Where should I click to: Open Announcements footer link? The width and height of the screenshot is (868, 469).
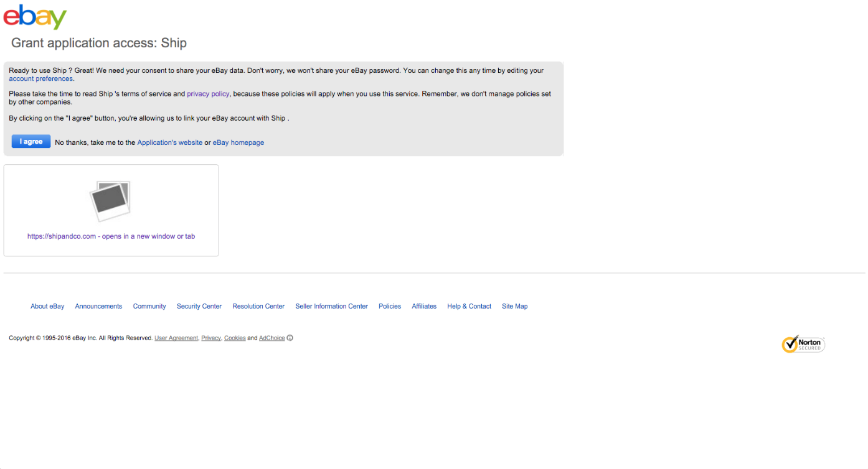coord(98,306)
